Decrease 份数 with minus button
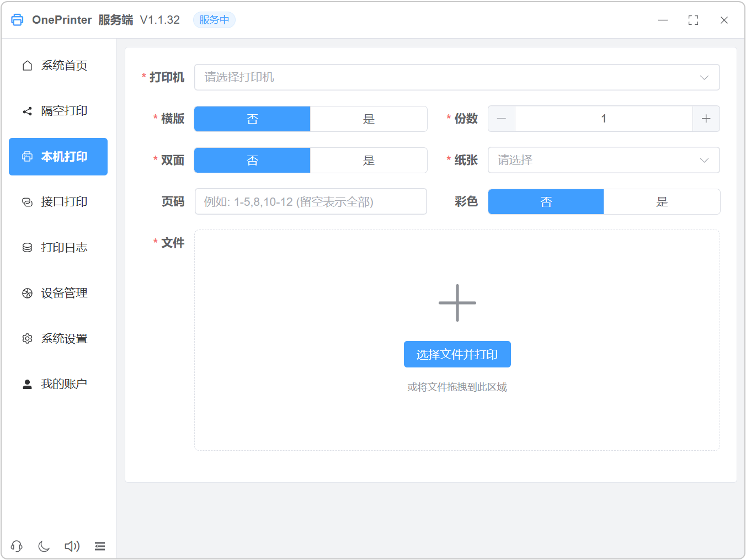The height and width of the screenshot is (560, 746). pyautogui.click(x=502, y=119)
